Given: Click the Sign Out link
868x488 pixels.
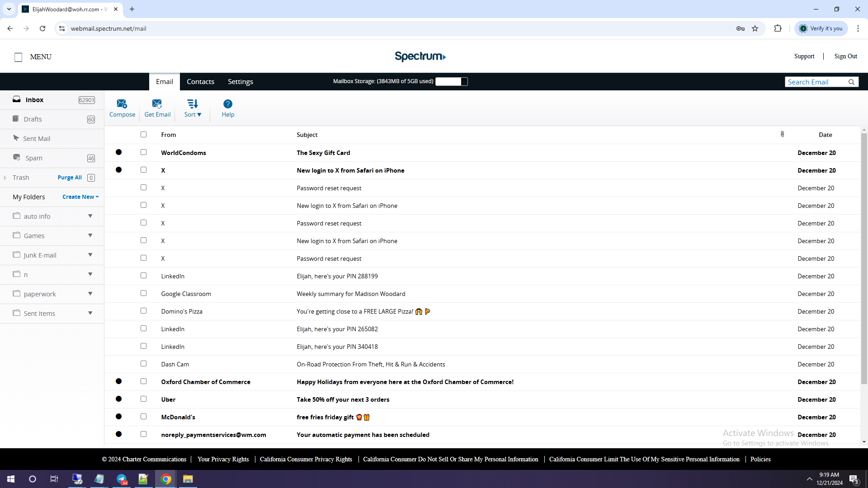Looking at the screenshot, I should tap(845, 56).
